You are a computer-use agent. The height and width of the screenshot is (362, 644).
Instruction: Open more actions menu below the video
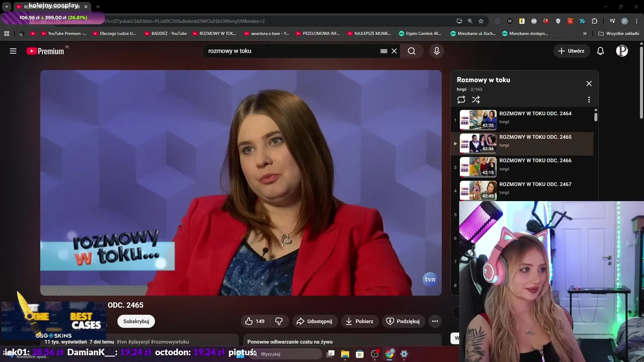coord(435,321)
